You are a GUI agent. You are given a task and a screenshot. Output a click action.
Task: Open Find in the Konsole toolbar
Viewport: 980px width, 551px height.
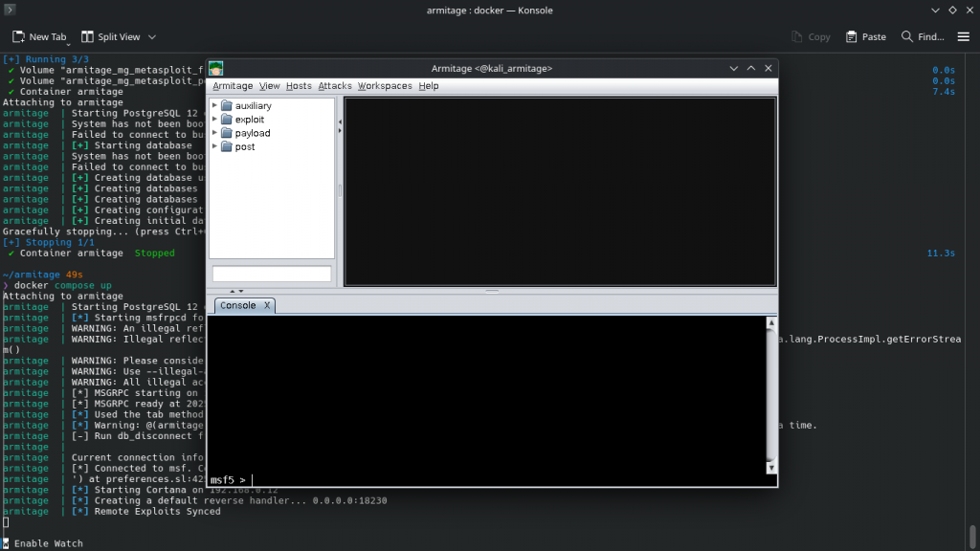923,37
